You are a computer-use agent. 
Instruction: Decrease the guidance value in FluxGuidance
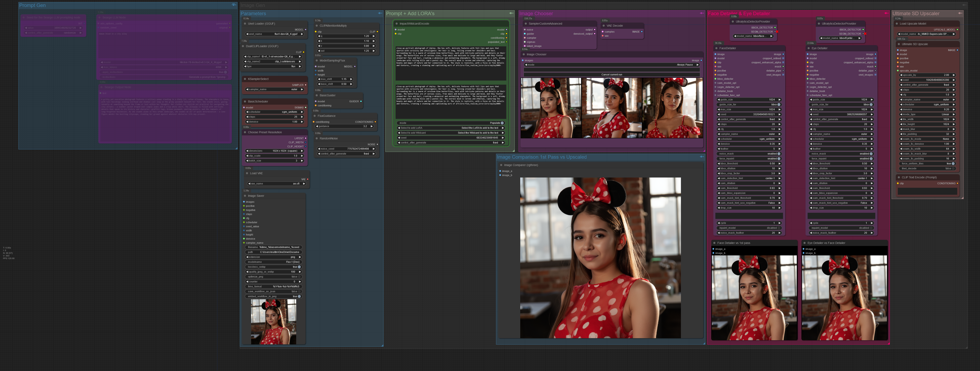point(317,126)
